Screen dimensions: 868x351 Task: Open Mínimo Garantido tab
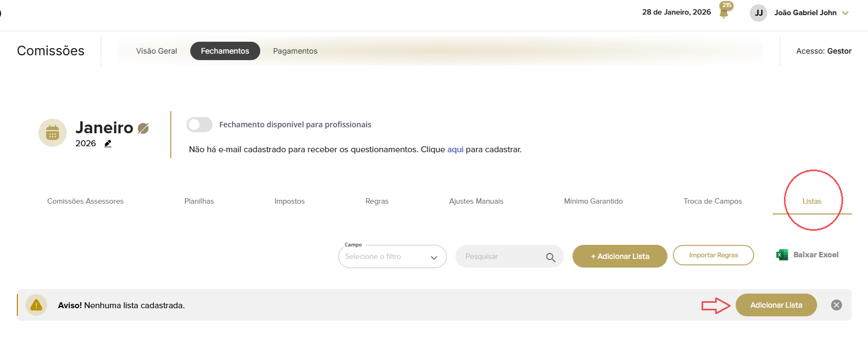pyautogui.click(x=593, y=201)
